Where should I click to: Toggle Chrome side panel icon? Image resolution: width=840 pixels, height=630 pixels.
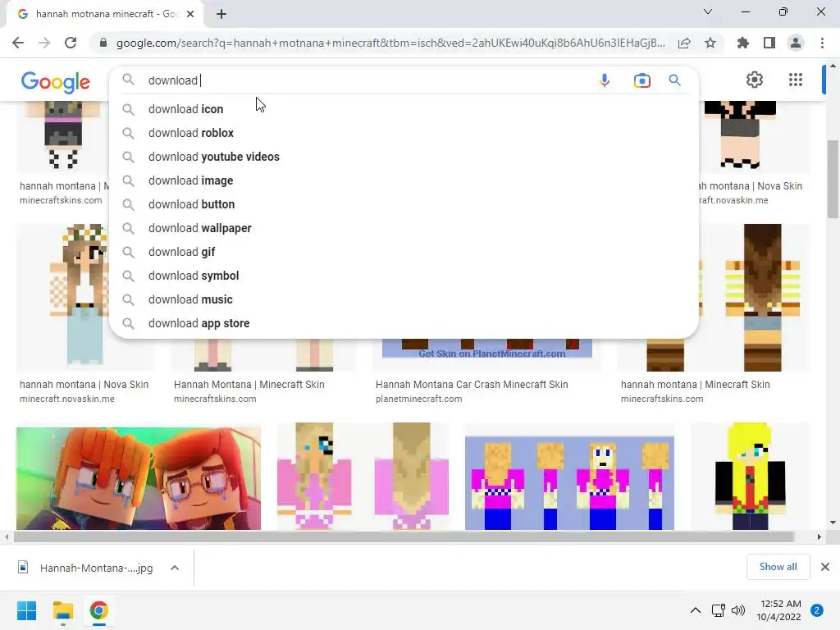tap(769, 43)
